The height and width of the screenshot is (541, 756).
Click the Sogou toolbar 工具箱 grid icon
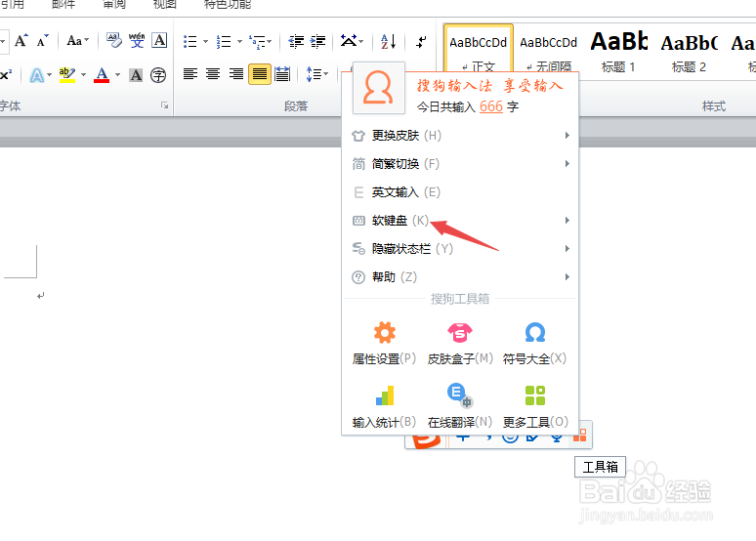[580, 436]
